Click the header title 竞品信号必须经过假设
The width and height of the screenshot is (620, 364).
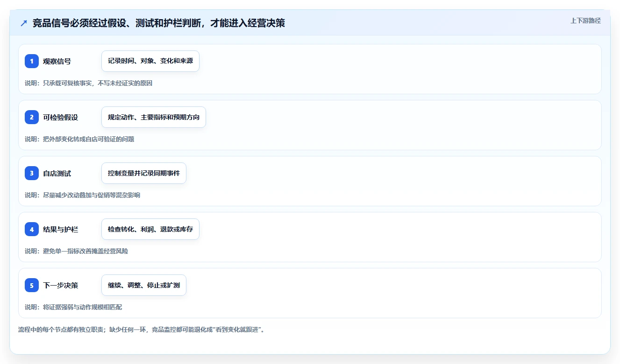tap(158, 23)
